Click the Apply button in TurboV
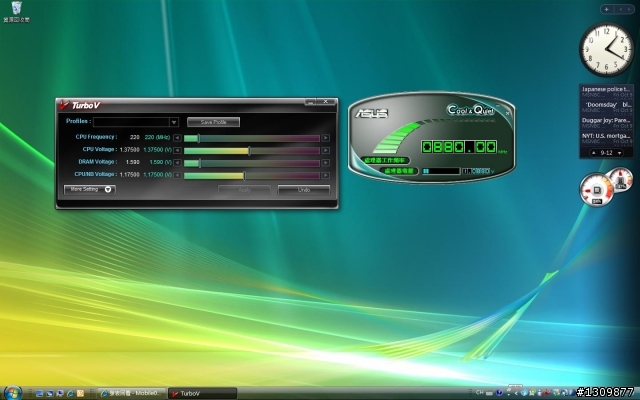Viewport: 640px width, 400px height. click(244, 190)
